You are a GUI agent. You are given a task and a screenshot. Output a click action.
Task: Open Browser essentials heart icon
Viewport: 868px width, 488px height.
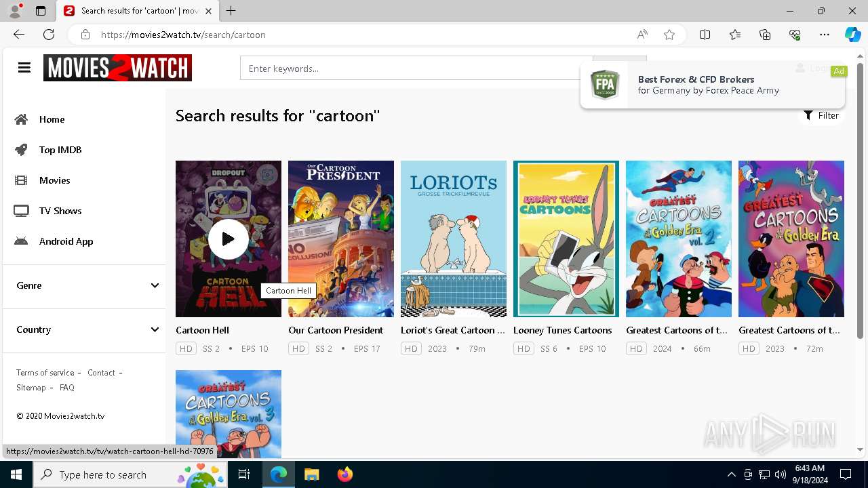tap(795, 35)
